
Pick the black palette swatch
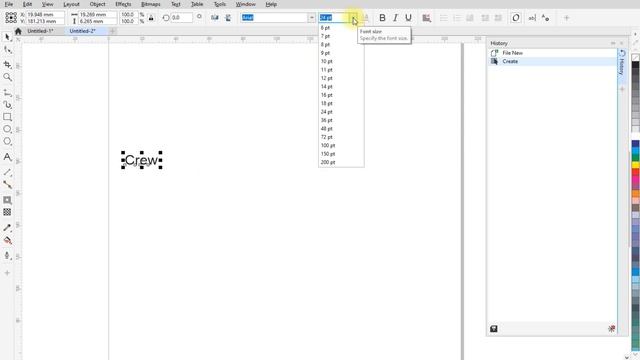636,65
